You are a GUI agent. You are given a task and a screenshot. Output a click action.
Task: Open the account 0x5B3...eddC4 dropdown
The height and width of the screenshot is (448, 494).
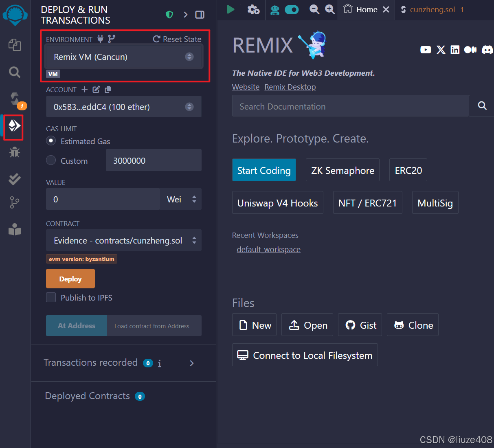(124, 107)
